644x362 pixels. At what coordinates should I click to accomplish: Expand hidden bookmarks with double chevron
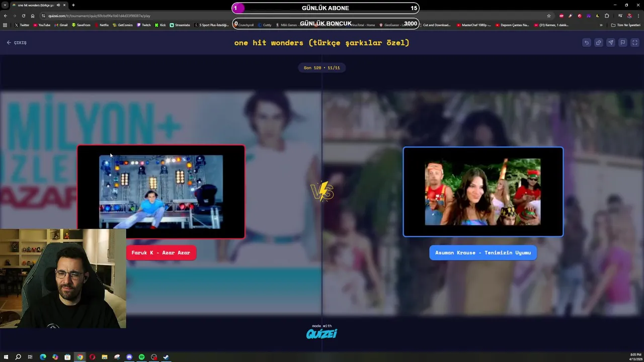601,25
